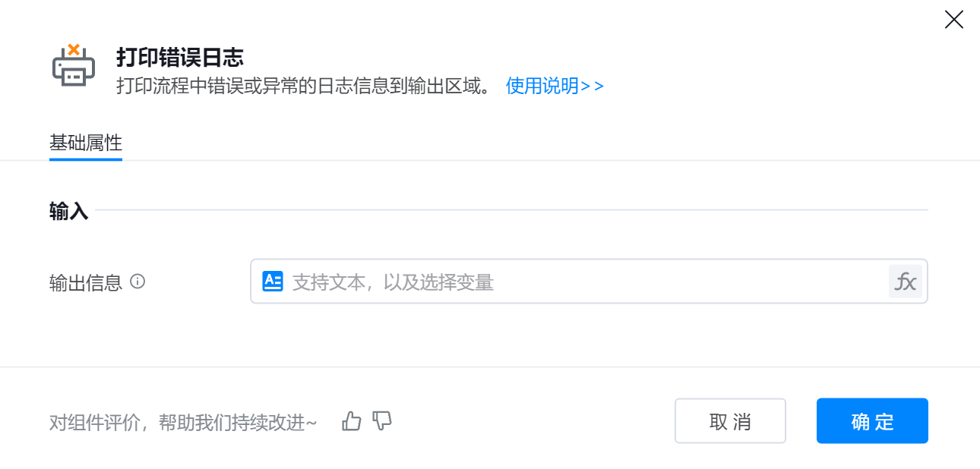
Task: Click the separator line above the footer
Action: tap(490, 367)
